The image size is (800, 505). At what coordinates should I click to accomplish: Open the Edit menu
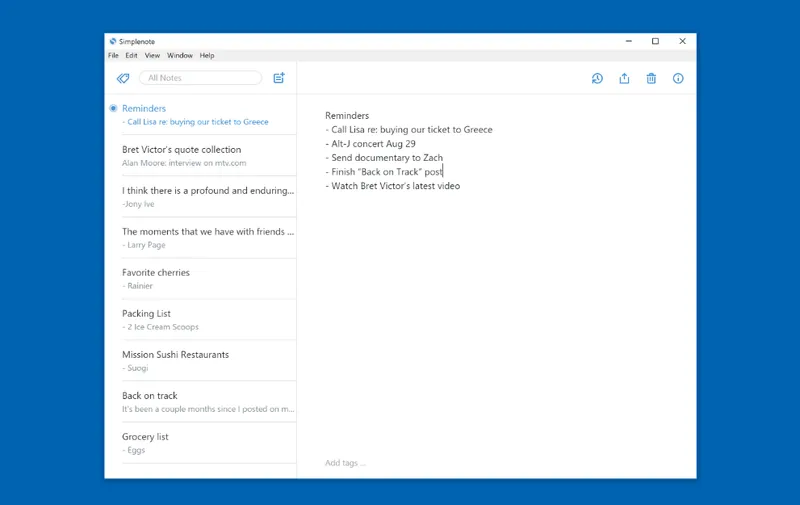click(131, 55)
